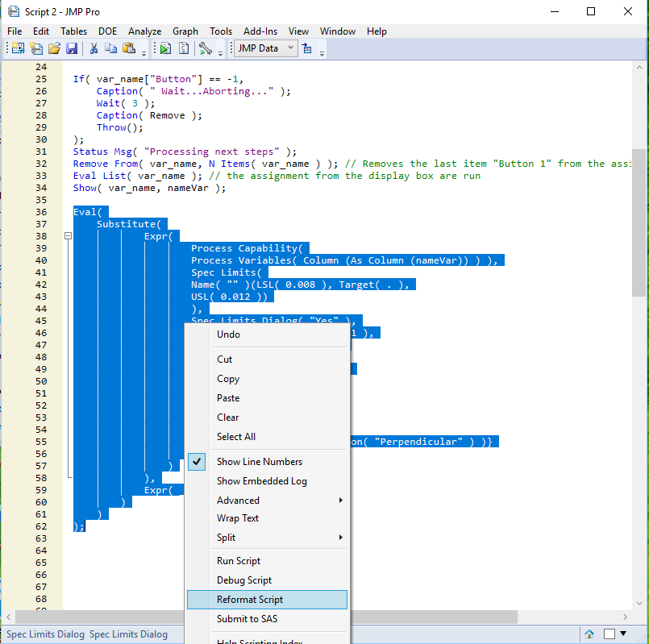Image resolution: width=649 pixels, height=644 pixels.
Task: Open the DOE menu
Action: [107, 31]
